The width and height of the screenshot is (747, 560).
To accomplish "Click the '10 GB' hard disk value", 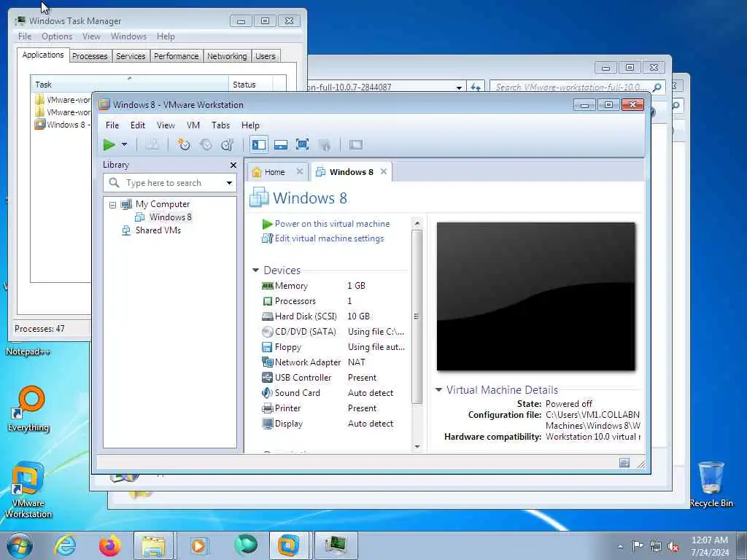I will 358,316.
